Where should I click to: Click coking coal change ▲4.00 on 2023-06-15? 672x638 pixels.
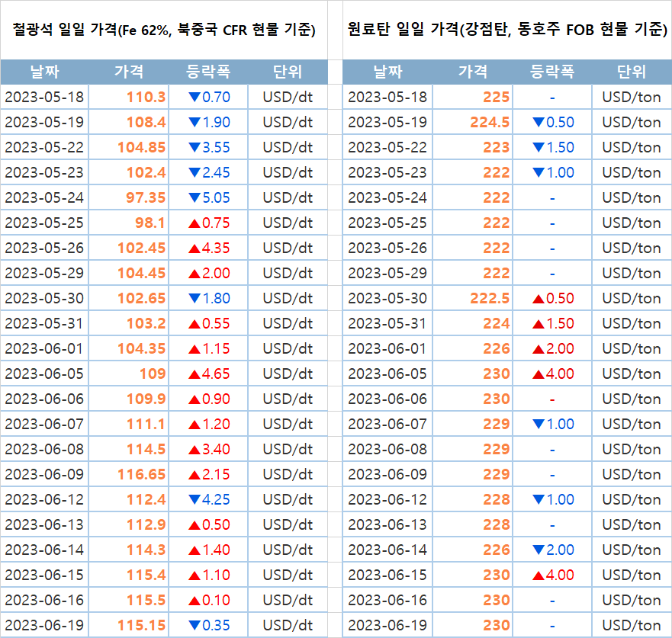point(553,575)
